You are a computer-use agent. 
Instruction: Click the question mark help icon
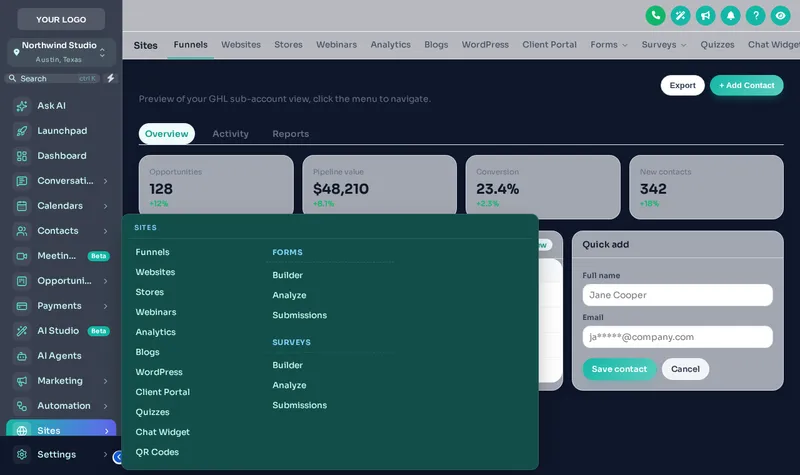pyautogui.click(x=755, y=15)
